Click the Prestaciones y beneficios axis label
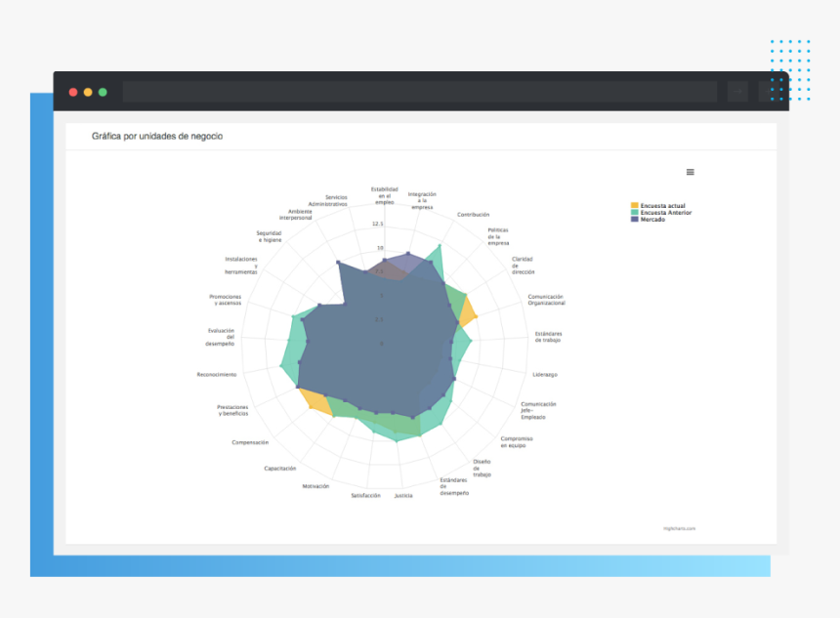The height and width of the screenshot is (618, 840). [232, 411]
